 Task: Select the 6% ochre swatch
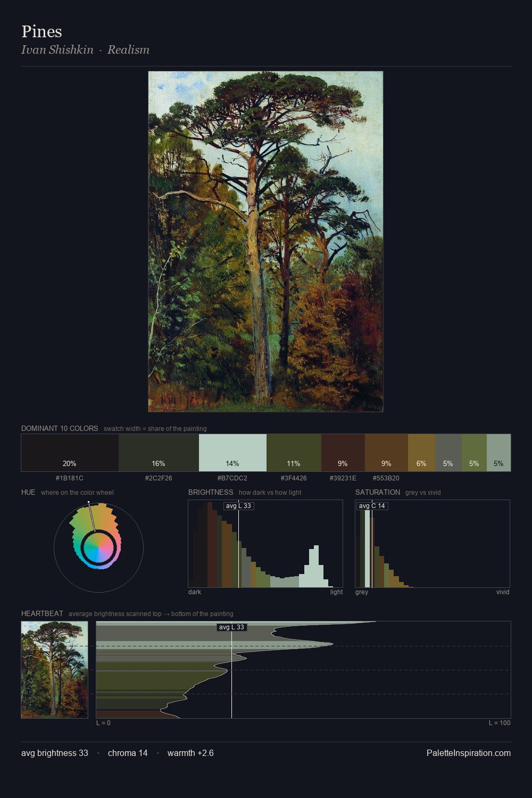(421, 453)
